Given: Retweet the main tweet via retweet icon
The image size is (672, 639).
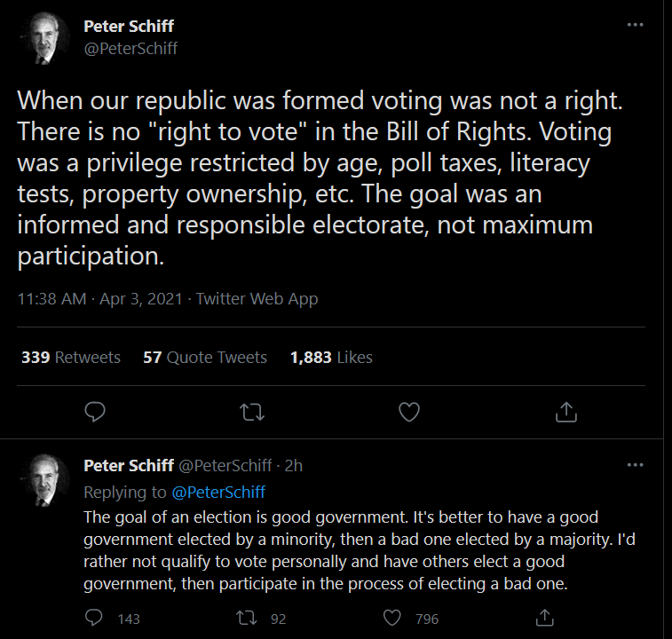Looking at the screenshot, I should tap(252, 412).
